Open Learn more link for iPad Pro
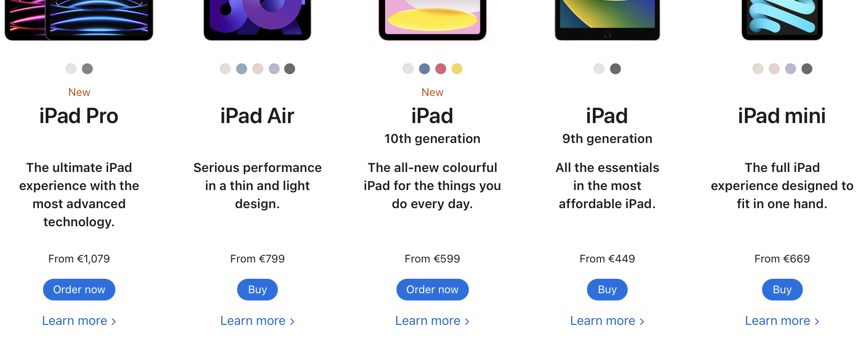Screen dimensions: 868x343 [x=79, y=321]
